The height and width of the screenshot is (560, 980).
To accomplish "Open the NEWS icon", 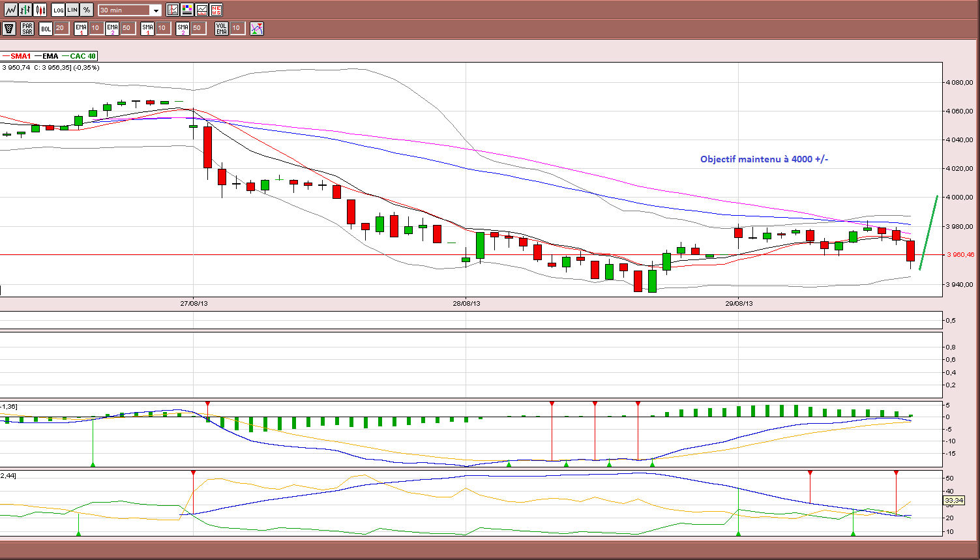I will [x=216, y=10].
